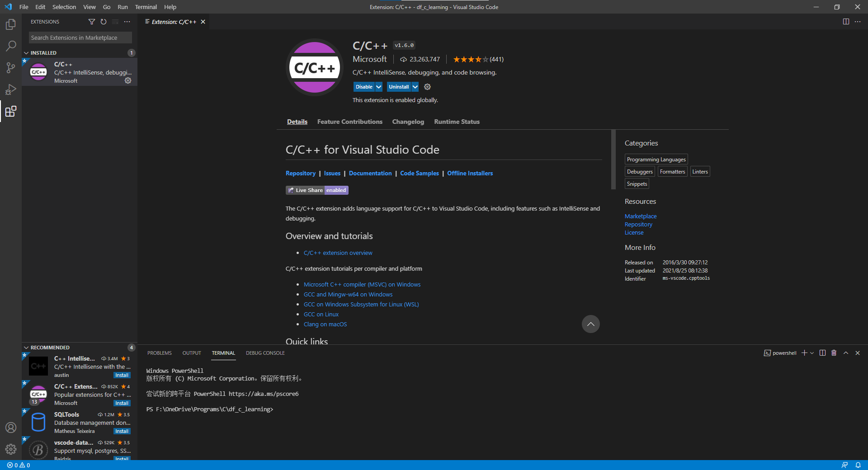Show the DEBUG CONSOLE tab
868x470 pixels.
pyautogui.click(x=265, y=353)
